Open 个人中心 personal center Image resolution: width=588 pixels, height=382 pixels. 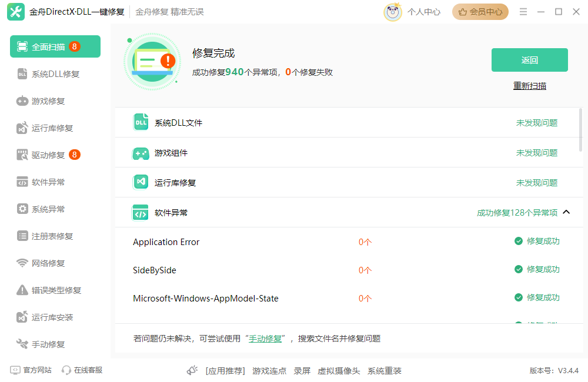[424, 12]
